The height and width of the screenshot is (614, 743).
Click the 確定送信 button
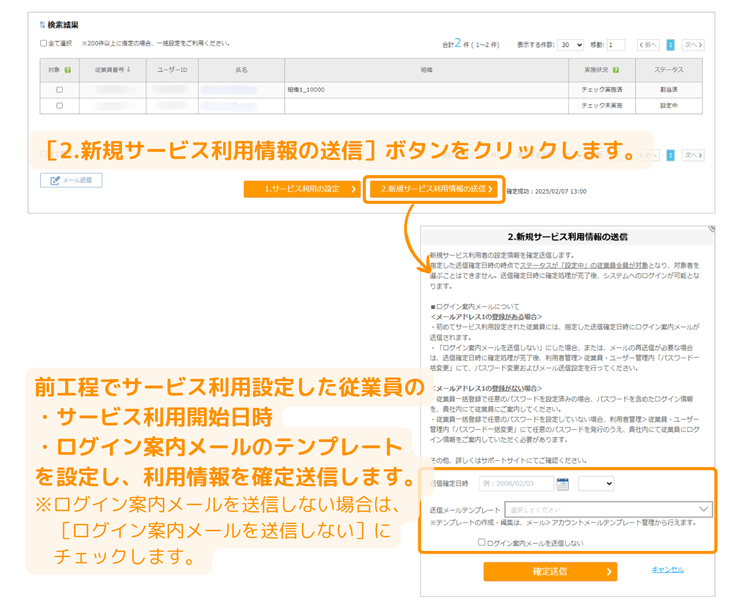point(549,571)
